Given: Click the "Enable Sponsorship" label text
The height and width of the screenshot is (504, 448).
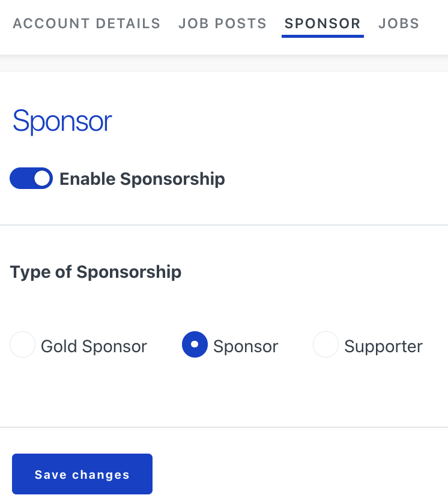Looking at the screenshot, I should pos(142,179).
